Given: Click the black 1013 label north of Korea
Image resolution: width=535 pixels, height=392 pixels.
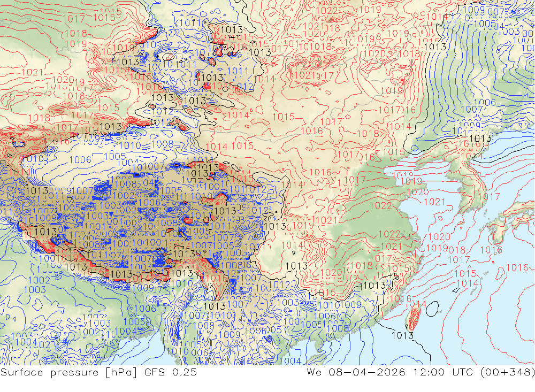Looking at the screenshot, I should pos(480,138).
